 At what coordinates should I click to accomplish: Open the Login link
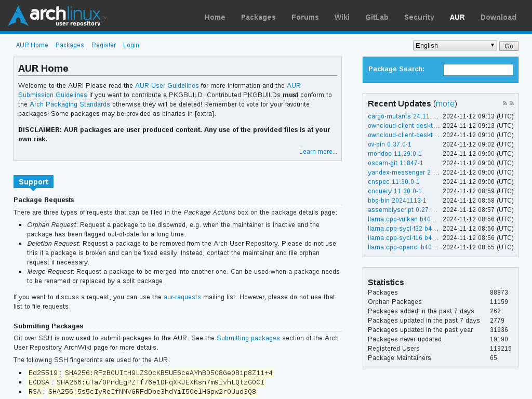(x=131, y=45)
